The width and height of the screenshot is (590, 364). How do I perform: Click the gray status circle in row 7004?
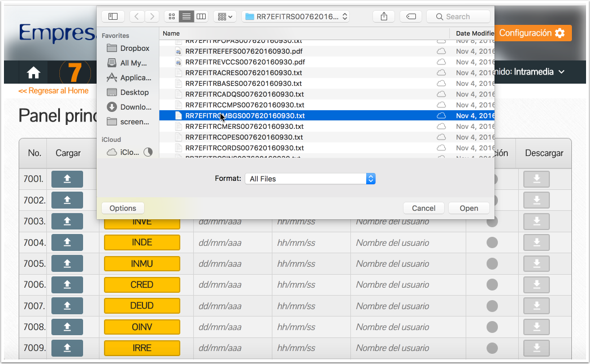[492, 243]
